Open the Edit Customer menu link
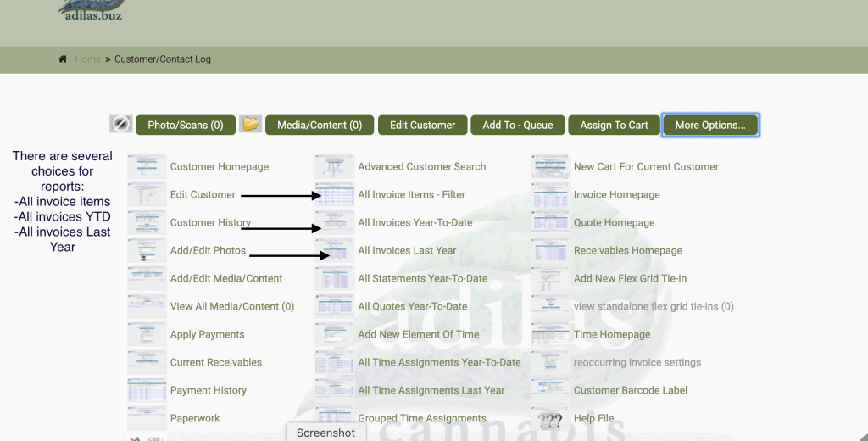The height and width of the screenshot is (441, 868). tap(203, 194)
